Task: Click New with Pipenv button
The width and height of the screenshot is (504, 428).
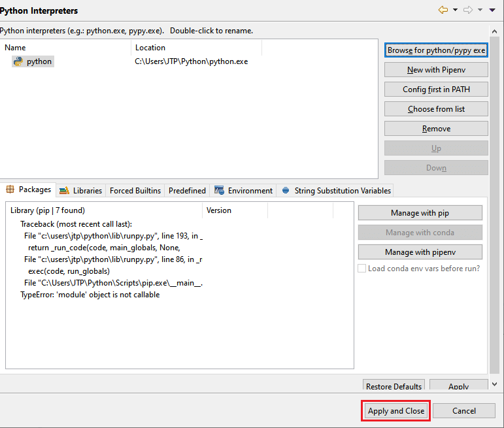Action: (436, 70)
